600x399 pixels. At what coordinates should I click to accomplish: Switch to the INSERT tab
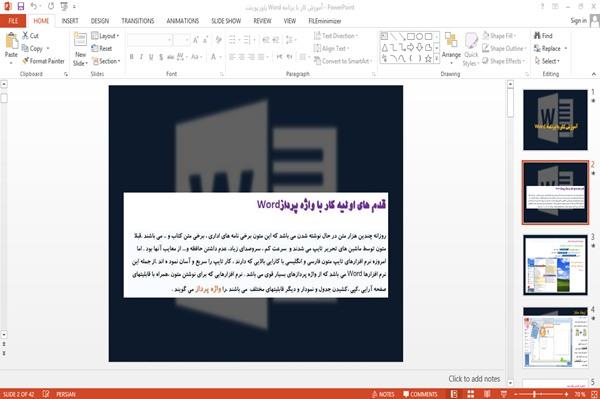pyautogui.click(x=70, y=21)
